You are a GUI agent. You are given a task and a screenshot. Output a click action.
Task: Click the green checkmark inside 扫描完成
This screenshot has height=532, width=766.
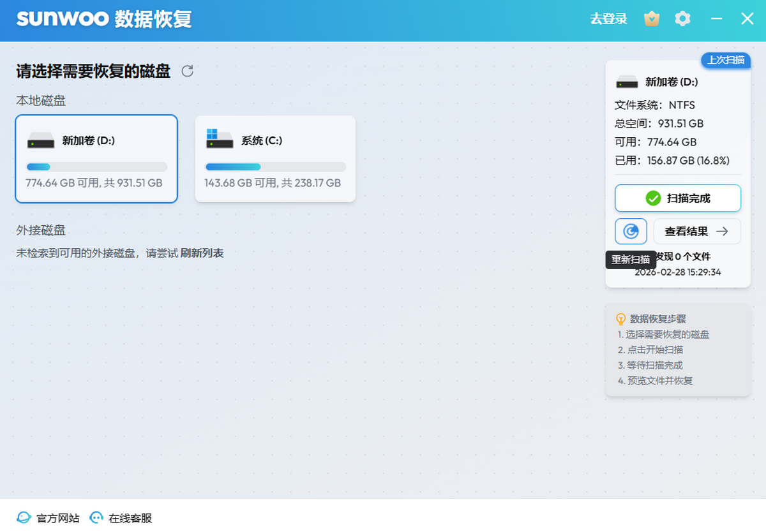point(652,198)
